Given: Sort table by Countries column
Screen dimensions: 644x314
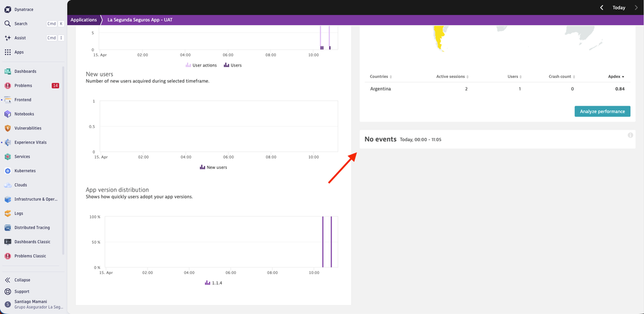Looking at the screenshot, I should click(x=380, y=77).
